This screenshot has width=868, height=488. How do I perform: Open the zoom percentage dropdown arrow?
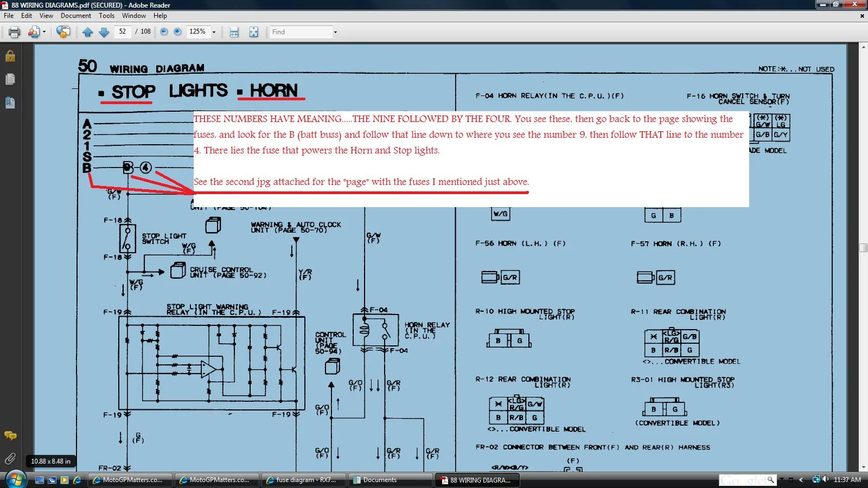pyautogui.click(x=214, y=32)
